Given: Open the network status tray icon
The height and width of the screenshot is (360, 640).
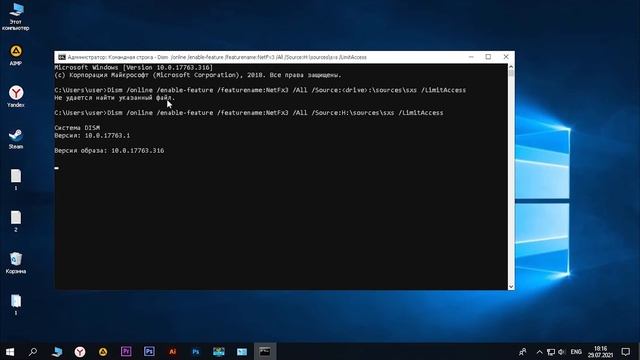Looking at the screenshot, I should (x=551, y=352).
